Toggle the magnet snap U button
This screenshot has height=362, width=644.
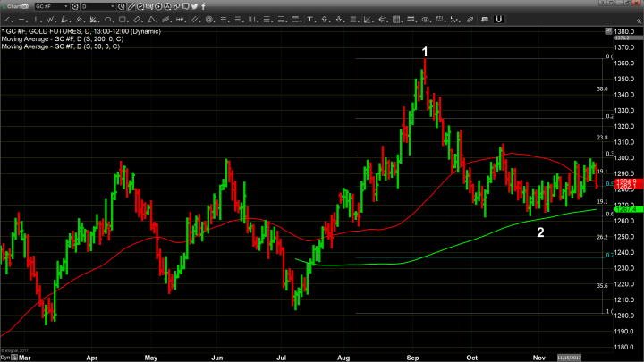498,19
